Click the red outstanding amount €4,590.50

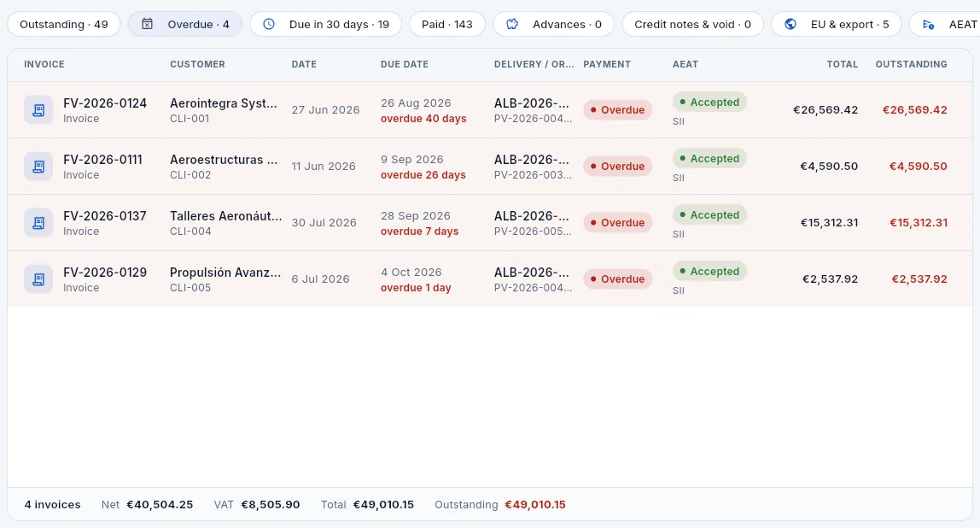[919, 167]
